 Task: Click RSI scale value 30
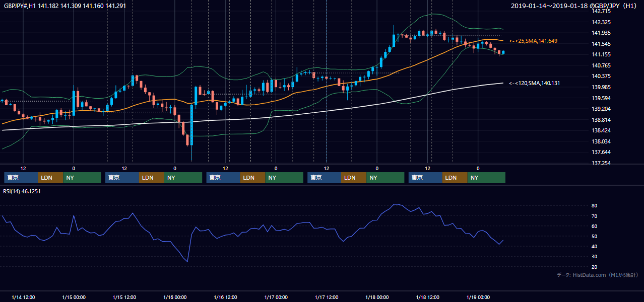(x=595, y=256)
